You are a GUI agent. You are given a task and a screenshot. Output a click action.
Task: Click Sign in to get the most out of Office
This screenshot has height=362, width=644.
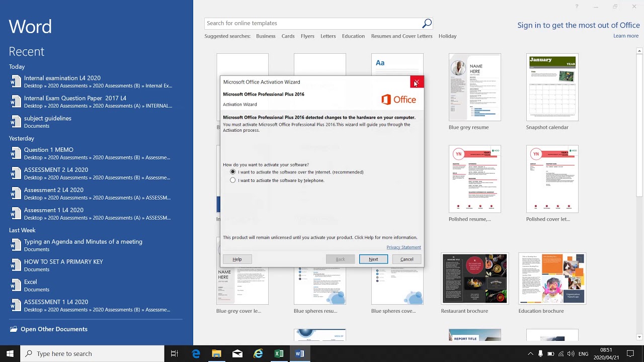coord(579,25)
